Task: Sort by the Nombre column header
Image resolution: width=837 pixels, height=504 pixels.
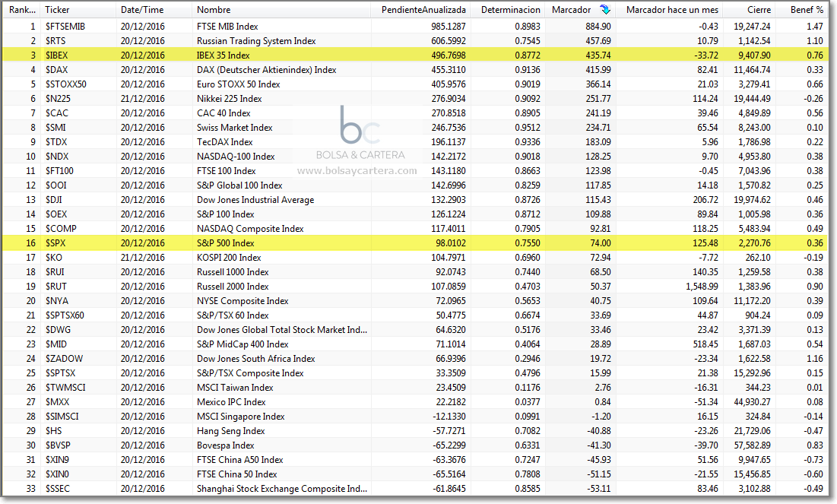Action: (x=281, y=10)
